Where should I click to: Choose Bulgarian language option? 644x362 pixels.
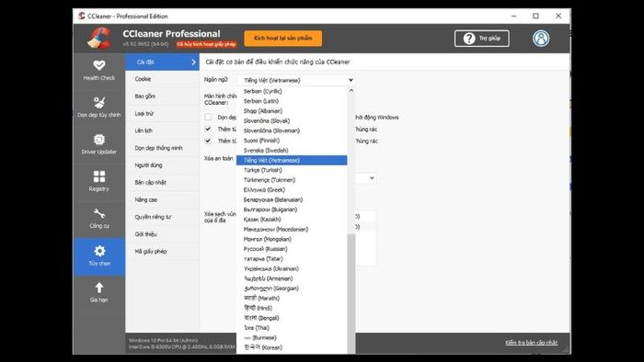(292, 209)
